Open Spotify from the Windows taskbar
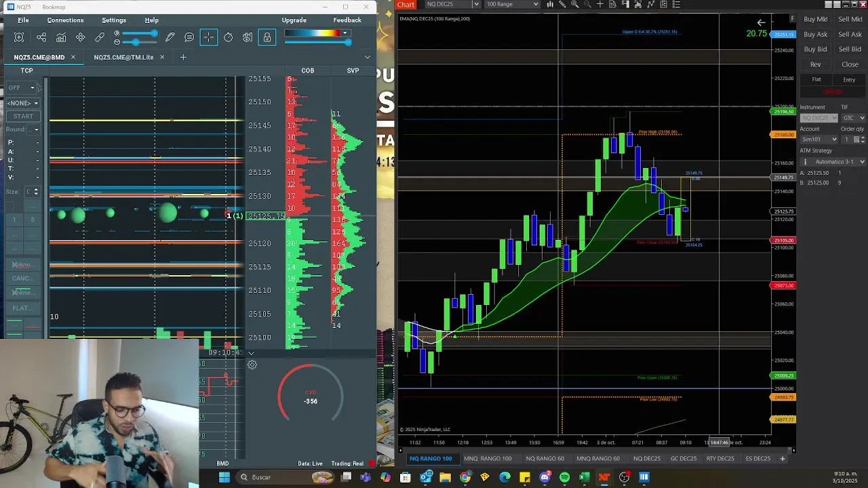This screenshot has width=868, height=488. tap(564, 477)
